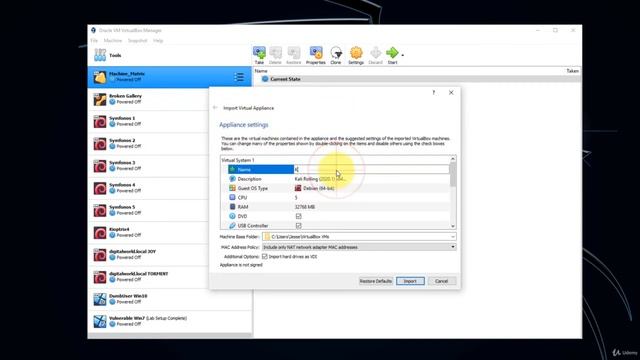
Task: Click the 32768 MB RAM value
Action: click(x=305, y=207)
